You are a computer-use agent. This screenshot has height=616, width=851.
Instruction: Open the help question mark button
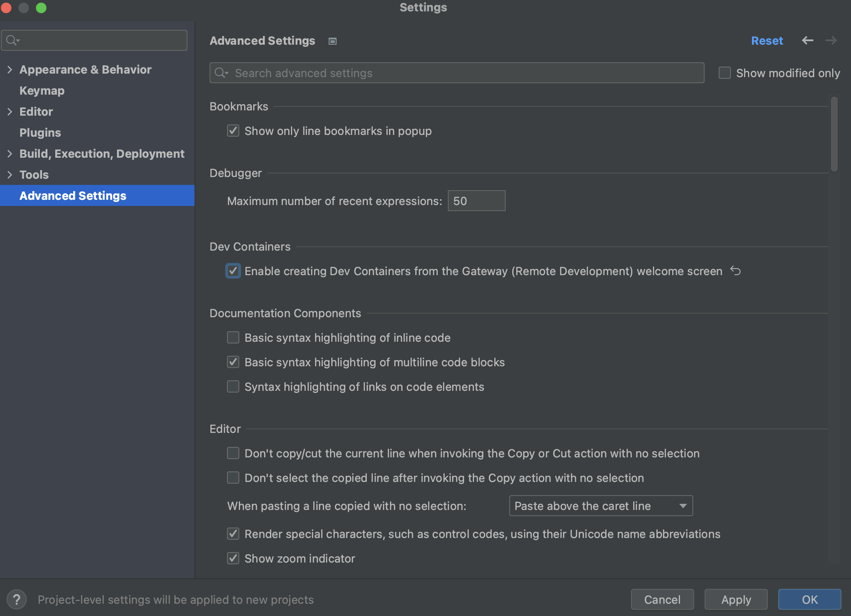tap(17, 599)
